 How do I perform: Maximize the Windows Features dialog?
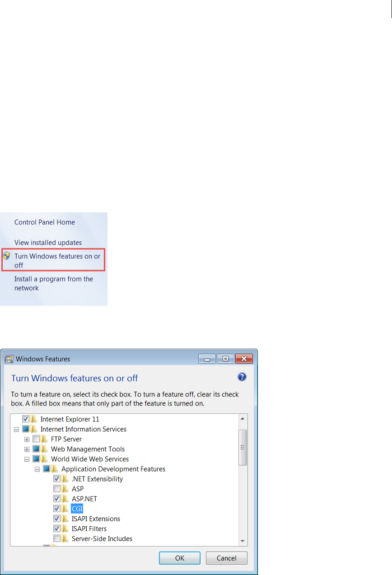[x=225, y=359]
